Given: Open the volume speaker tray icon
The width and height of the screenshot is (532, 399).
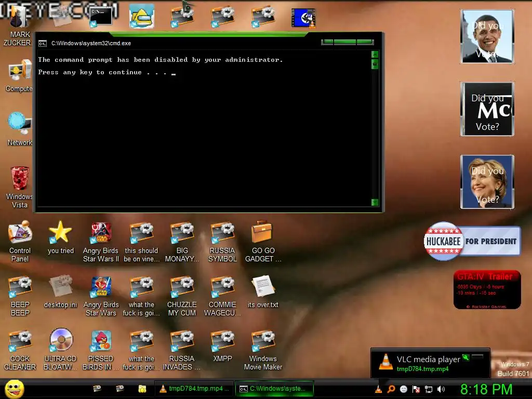Looking at the screenshot, I should click(x=441, y=389).
